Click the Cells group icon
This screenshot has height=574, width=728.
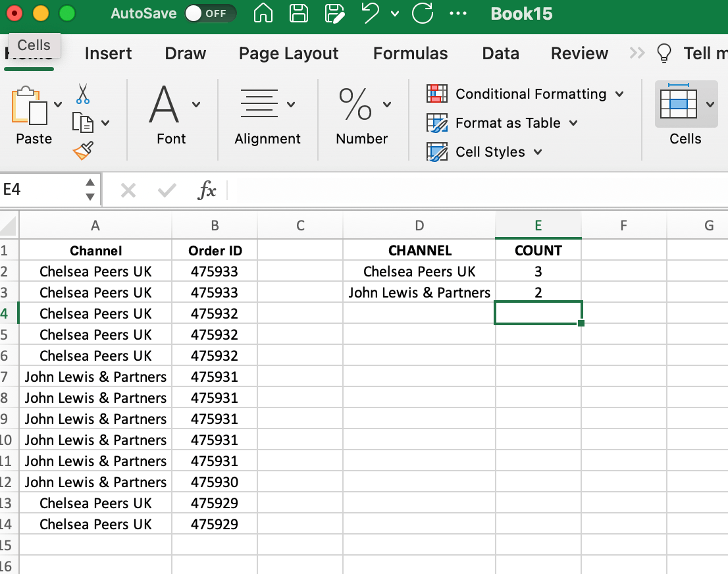click(679, 101)
